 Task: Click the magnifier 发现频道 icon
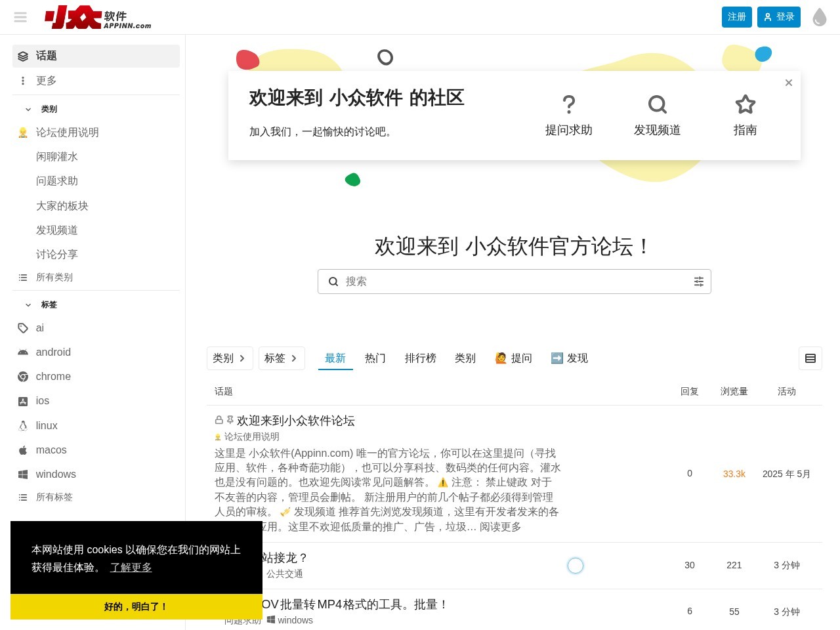pyautogui.click(x=657, y=104)
